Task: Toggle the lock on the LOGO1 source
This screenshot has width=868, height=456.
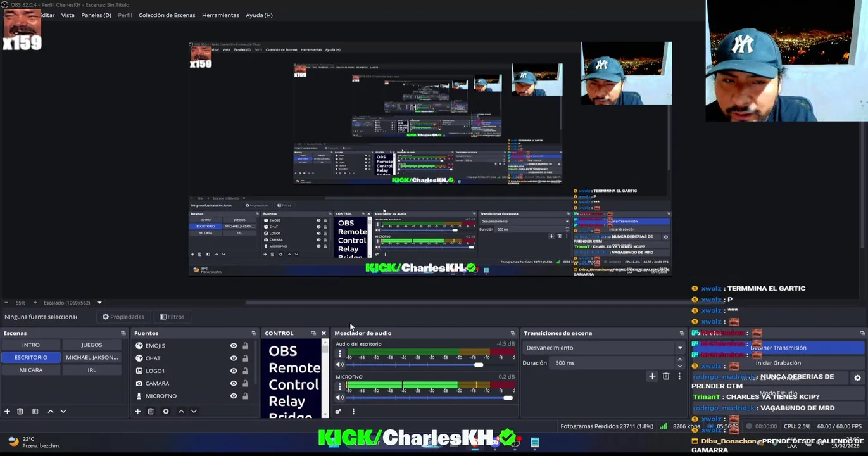Action: pyautogui.click(x=245, y=370)
